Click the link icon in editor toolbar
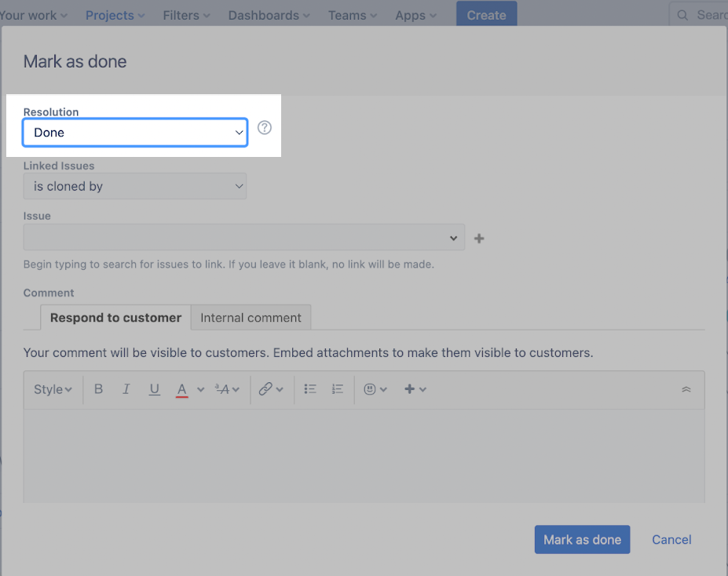Image resolution: width=728 pixels, height=576 pixels. [x=265, y=389]
